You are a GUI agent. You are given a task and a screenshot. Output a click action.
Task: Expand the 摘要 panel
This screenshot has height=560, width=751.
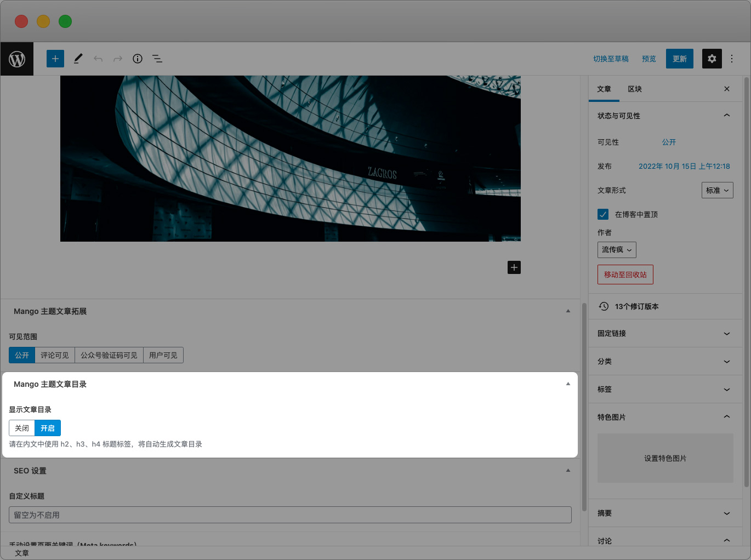665,513
